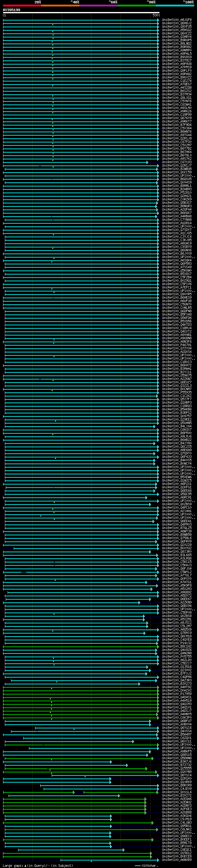Select the UniRef100_P05755 label
Viewport: 197px width, 868px height.
(177, 656)
